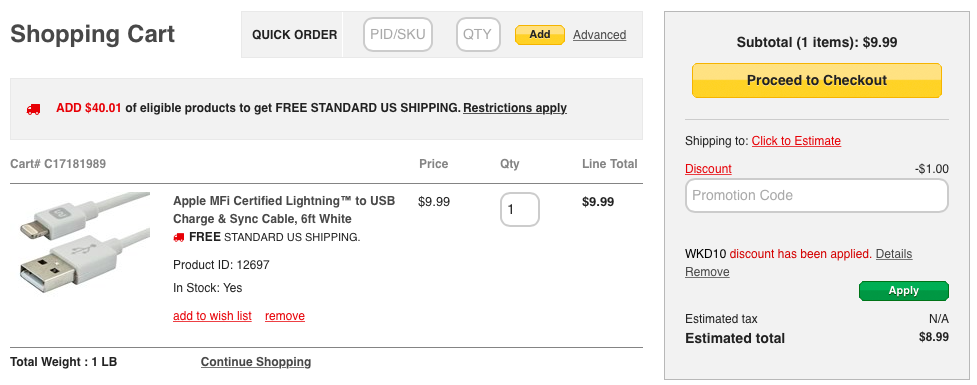Click Proceed to Checkout button
977x385 pixels.
pos(816,80)
